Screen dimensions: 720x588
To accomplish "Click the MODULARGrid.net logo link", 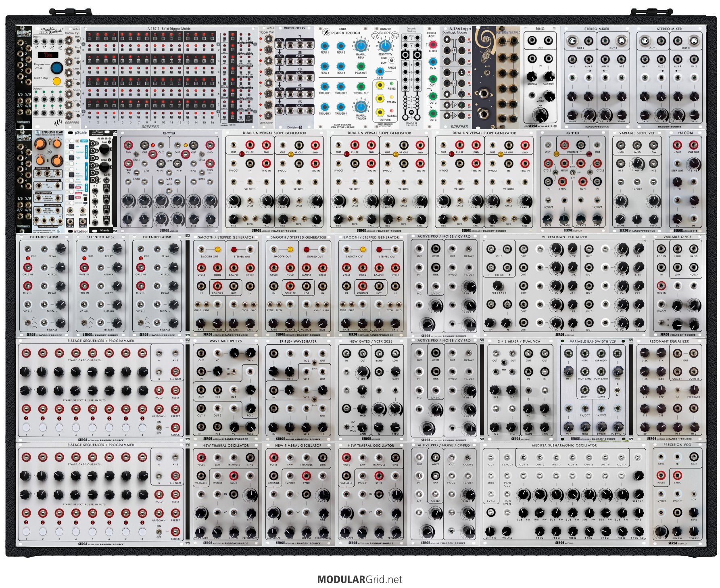I will tap(359, 580).
